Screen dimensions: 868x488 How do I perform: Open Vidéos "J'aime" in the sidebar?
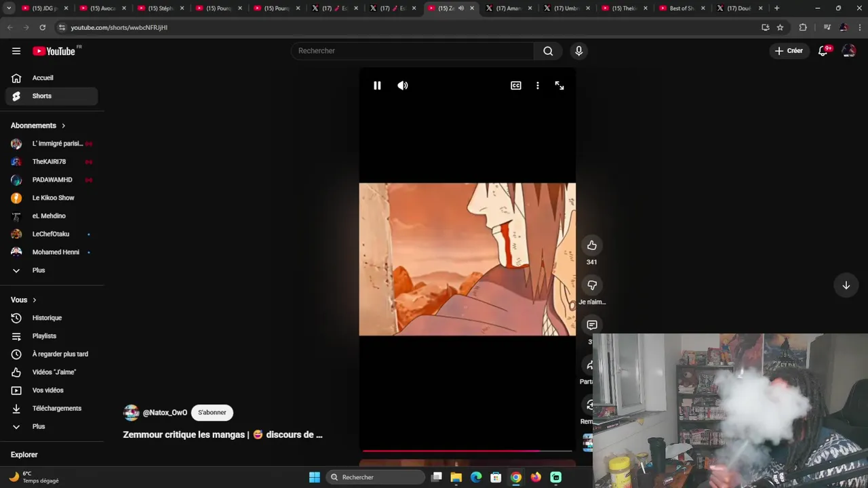point(52,372)
